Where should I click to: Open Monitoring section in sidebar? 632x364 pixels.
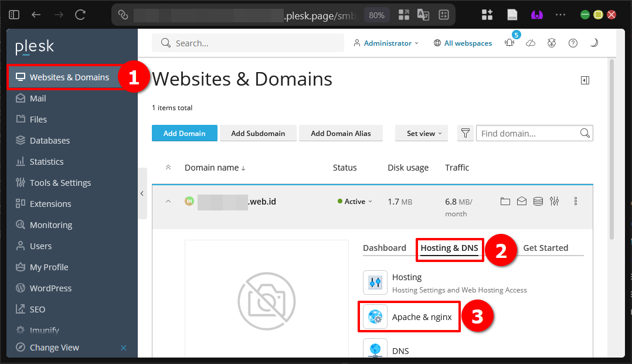pos(44,225)
